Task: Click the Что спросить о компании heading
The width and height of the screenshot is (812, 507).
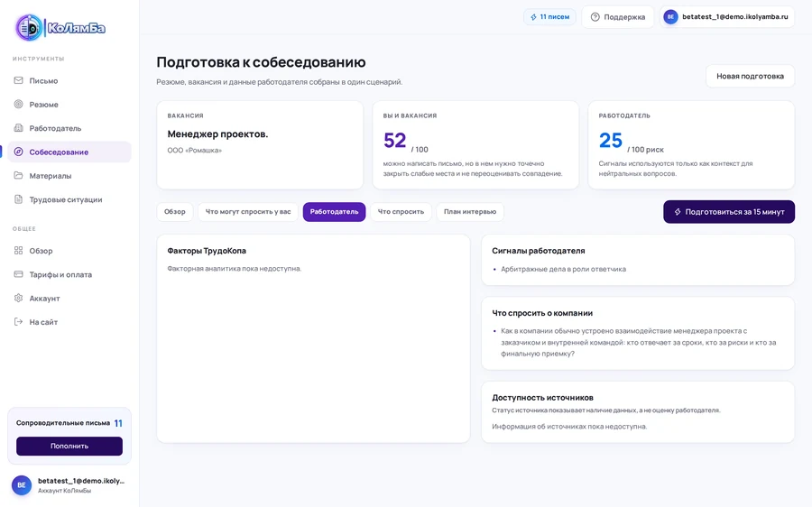Action: (x=542, y=313)
